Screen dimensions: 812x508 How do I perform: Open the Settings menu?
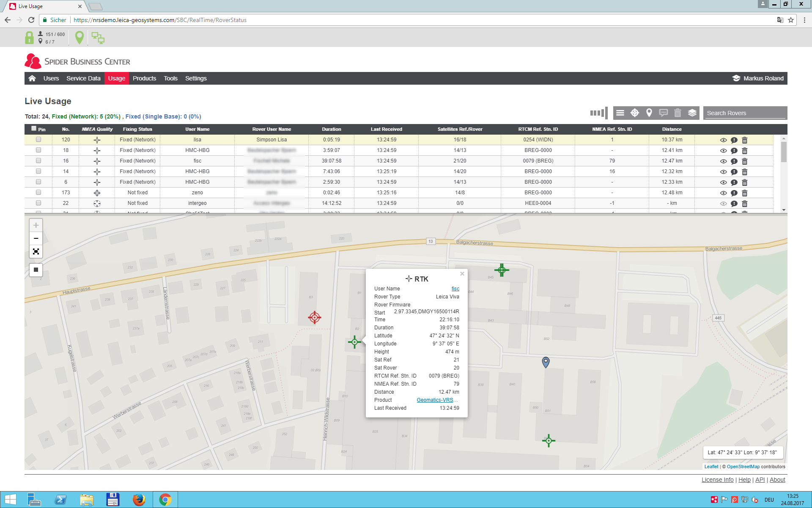click(196, 78)
